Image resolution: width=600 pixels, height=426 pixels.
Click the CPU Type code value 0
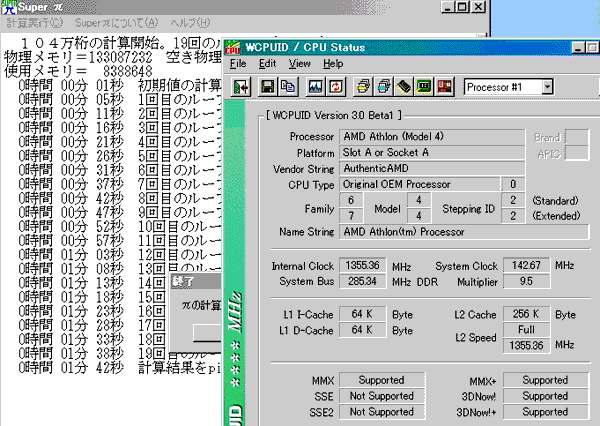(513, 184)
